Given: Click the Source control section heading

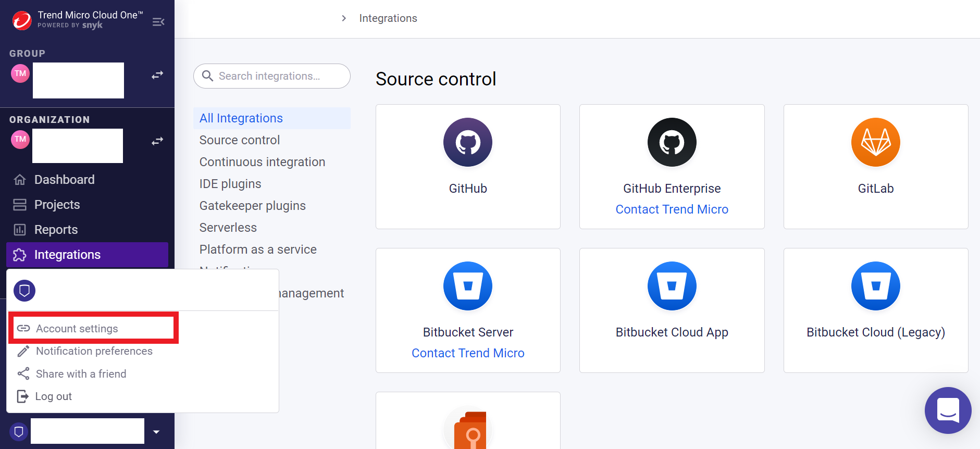Looking at the screenshot, I should [436, 79].
